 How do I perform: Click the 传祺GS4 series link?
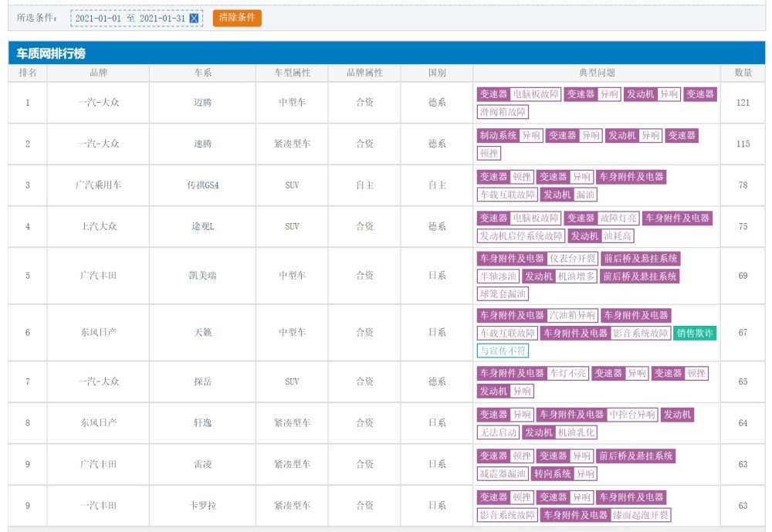coord(202,185)
